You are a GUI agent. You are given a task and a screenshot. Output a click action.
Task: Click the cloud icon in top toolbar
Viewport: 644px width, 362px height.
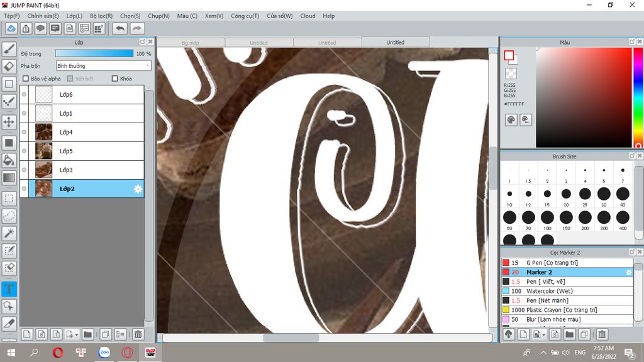pos(11,28)
